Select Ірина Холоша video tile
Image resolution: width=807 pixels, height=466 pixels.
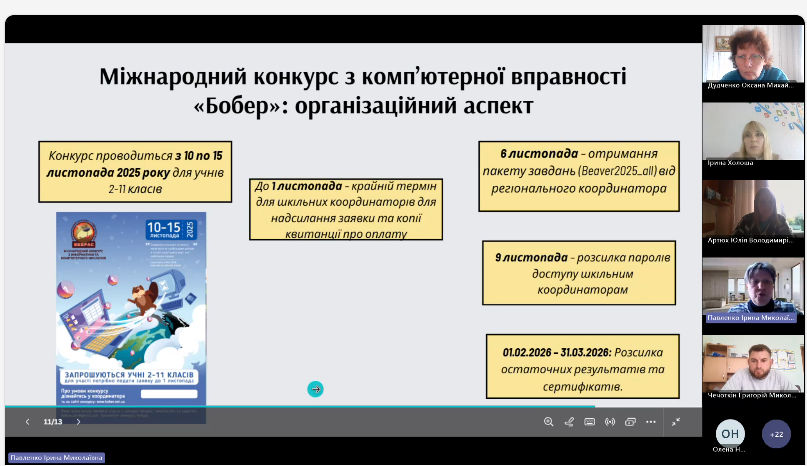pos(753,135)
